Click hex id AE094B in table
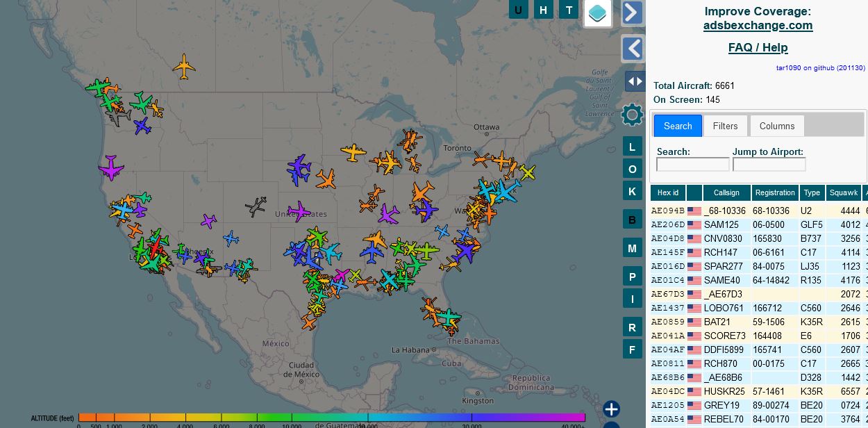868x428 pixels. (667, 211)
